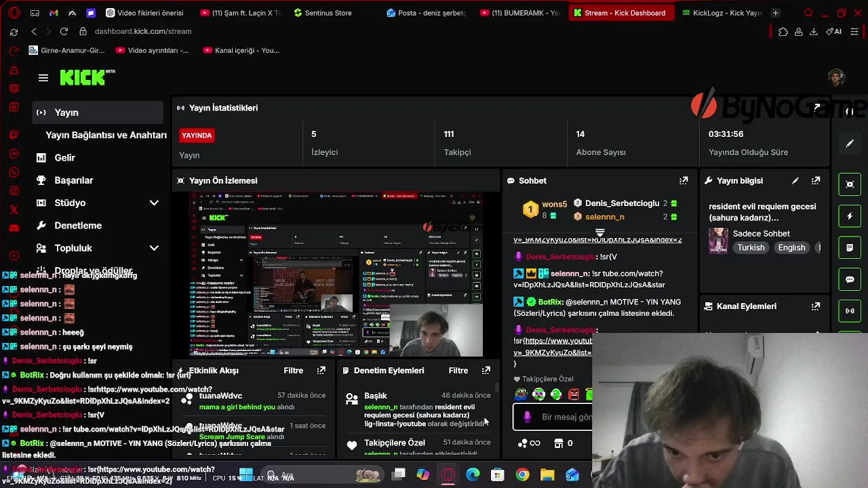Pop out the Sohbet chat panel

[684, 181]
